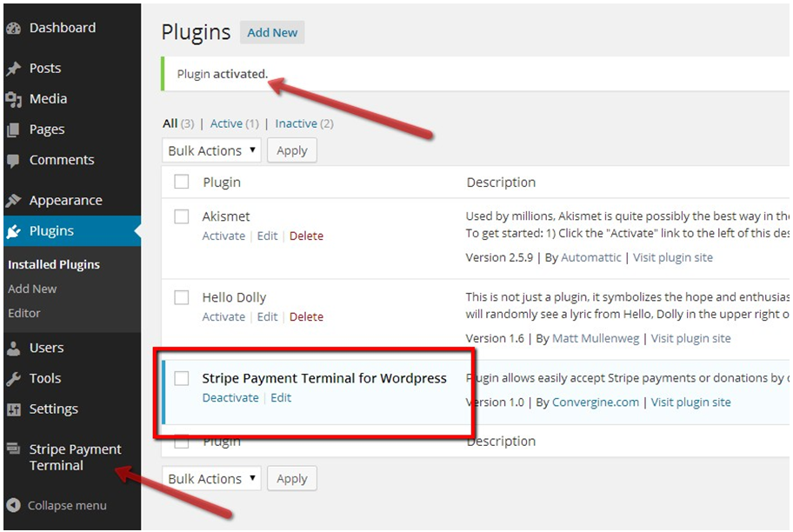Click the Collapse menu arrow icon
The height and width of the screenshot is (532, 793).
pyautogui.click(x=14, y=505)
